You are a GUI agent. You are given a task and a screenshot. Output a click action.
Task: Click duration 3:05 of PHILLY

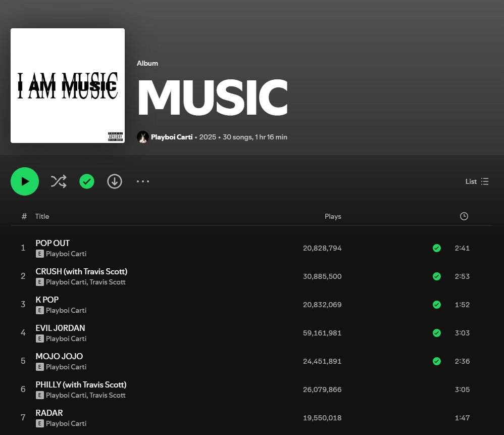[462, 390]
